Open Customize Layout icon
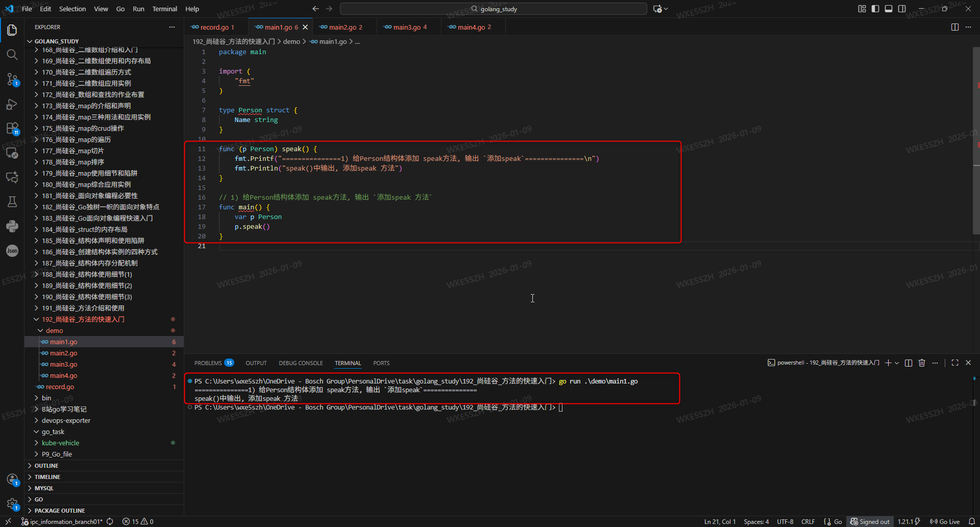Image resolution: width=980 pixels, height=527 pixels. [x=862, y=9]
